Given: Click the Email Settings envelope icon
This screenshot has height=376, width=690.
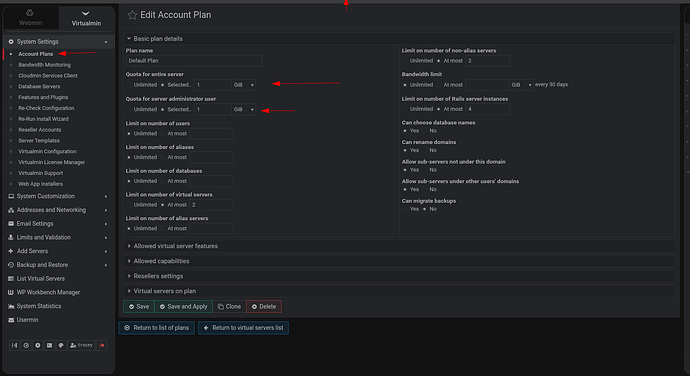Looking at the screenshot, I should 11,224.
